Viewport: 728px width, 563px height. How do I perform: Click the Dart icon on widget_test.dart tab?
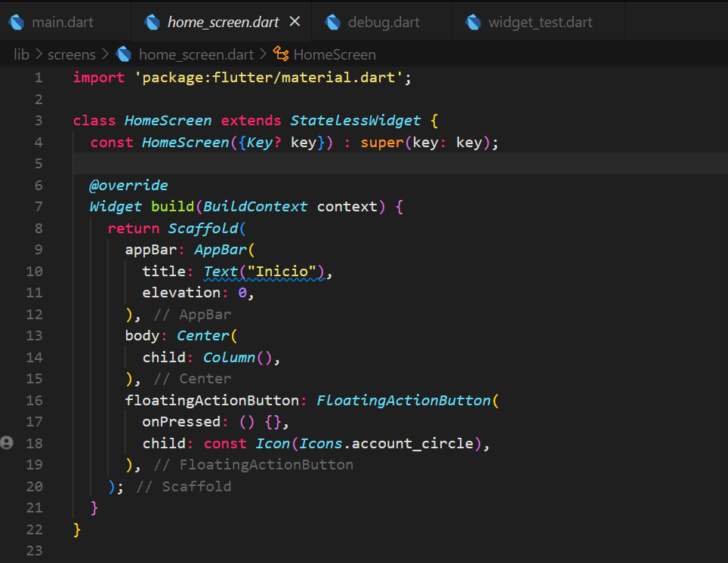click(x=473, y=22)
